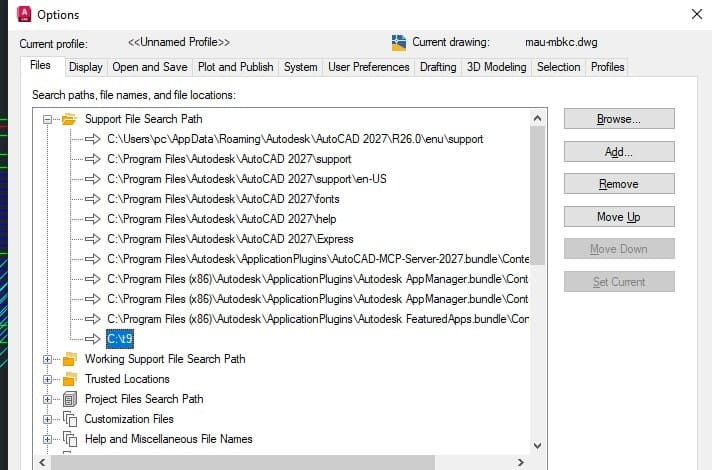Click the Project Files Search Path label
This screenshot has height=470, width=712.
click(x=144, y=399)
